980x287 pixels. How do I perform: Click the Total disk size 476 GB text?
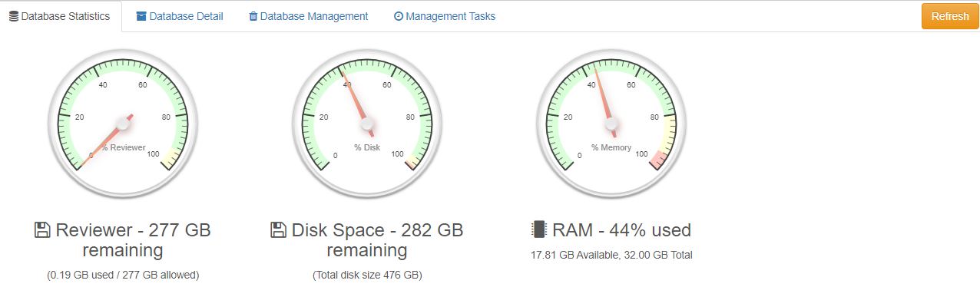(367, 275)
